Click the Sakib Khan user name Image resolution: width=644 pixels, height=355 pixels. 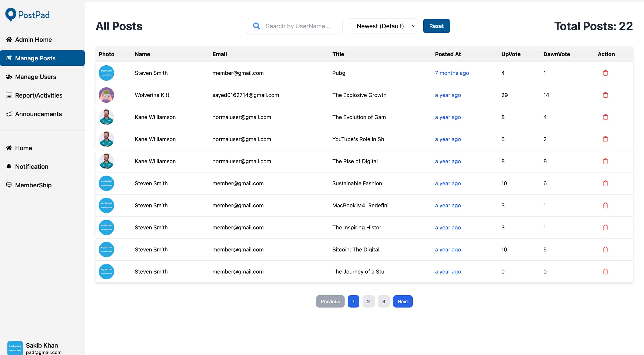coord(42,345)
